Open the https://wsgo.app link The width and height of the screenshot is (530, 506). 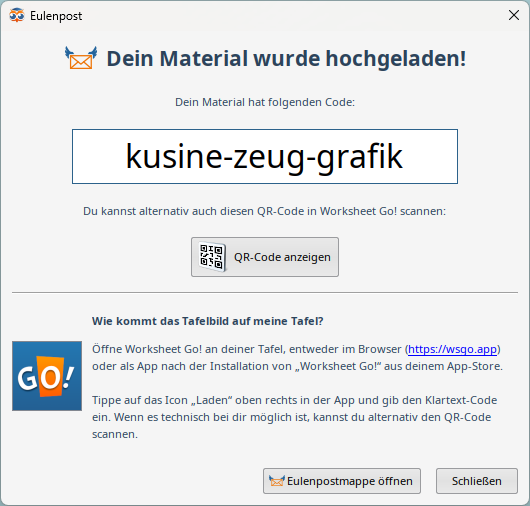[x=452, y=349]
